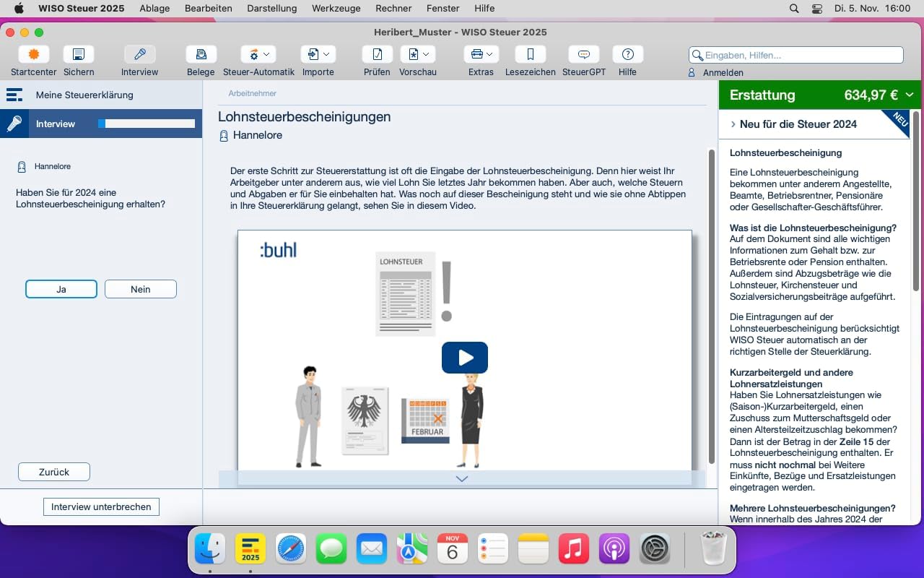
Task: Open Messages in the Dock
Action: coord(331,550)
